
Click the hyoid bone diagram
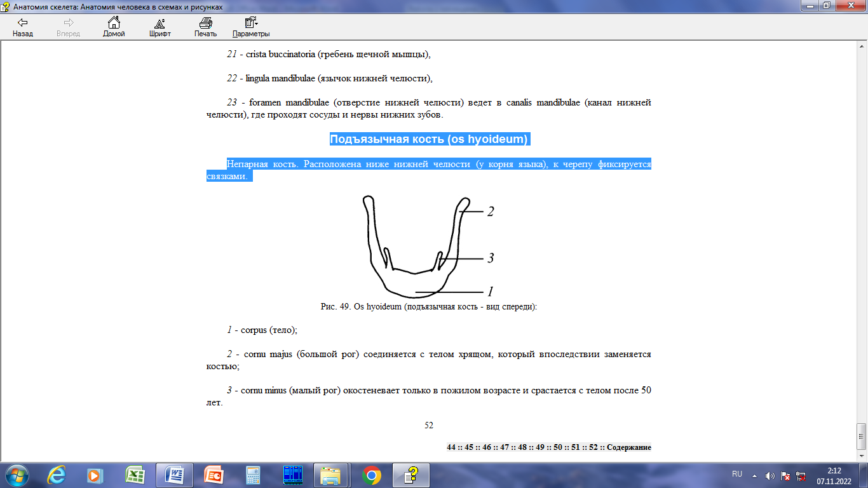click(428, 247)
